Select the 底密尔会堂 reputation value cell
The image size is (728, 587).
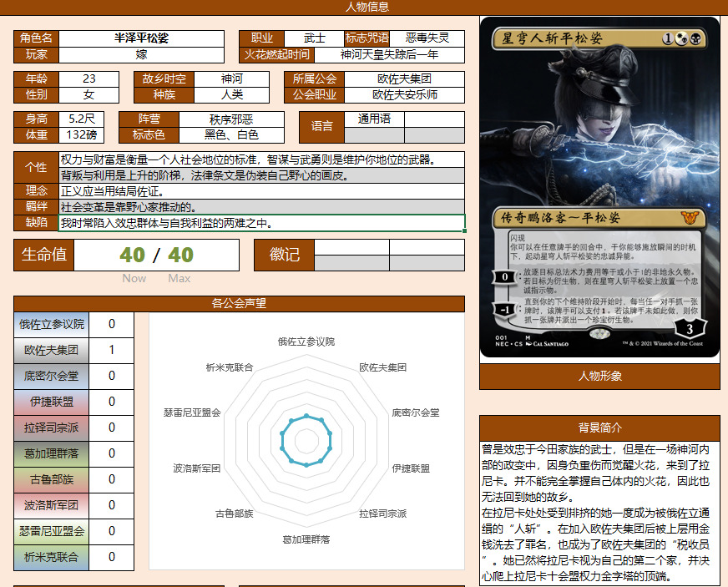(111, 376)
